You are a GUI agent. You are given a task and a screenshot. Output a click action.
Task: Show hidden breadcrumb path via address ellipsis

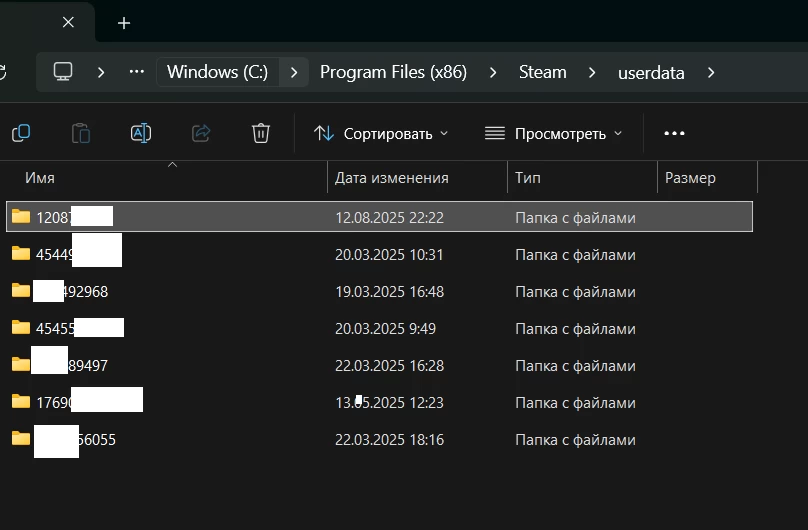coord(137,72)
